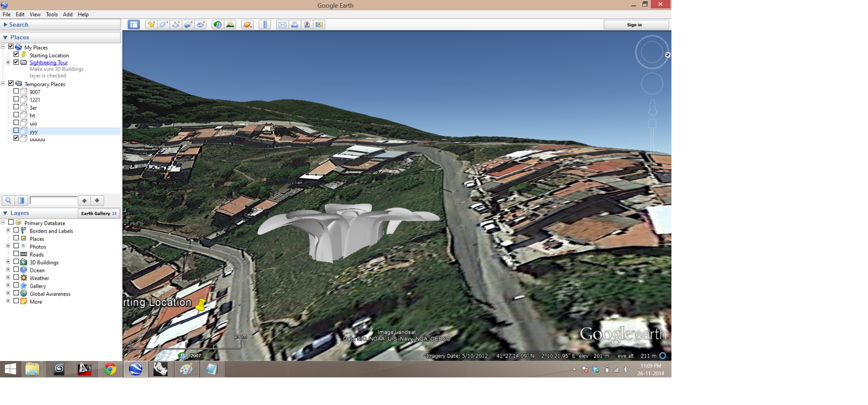Screen dimensions: 868x405
Task: Enable the 3D Buildings layer checkbox
Action: pos(16,261)
